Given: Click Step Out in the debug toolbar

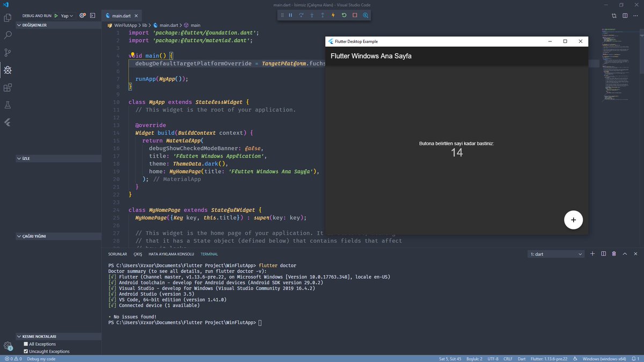Looking at the screenshot, I should point(323,16).
